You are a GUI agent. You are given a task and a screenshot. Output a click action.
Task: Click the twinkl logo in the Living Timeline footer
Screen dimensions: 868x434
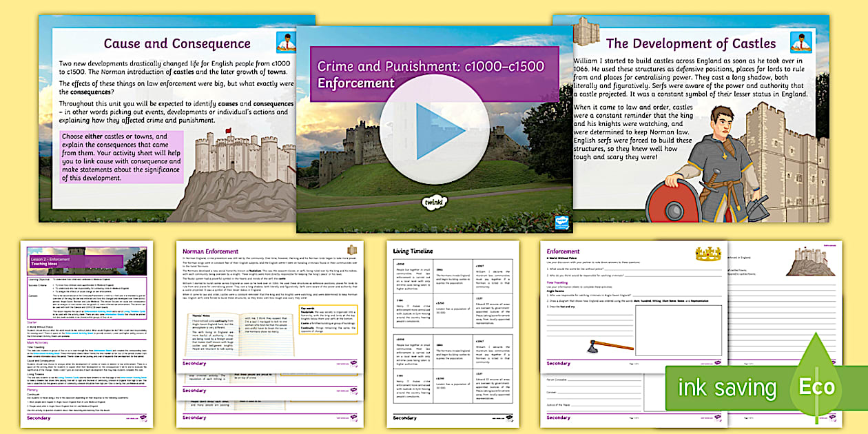point(510,417)
